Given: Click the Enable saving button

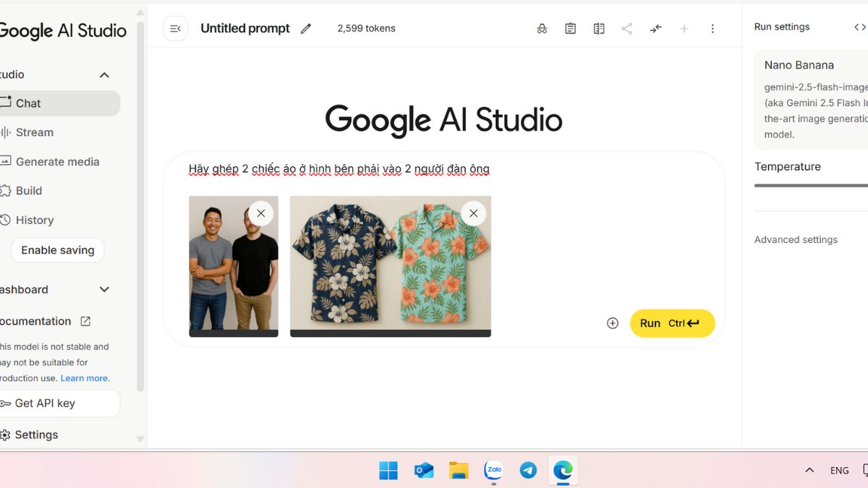Looking at the screenshot, I should tap(58, 250).
